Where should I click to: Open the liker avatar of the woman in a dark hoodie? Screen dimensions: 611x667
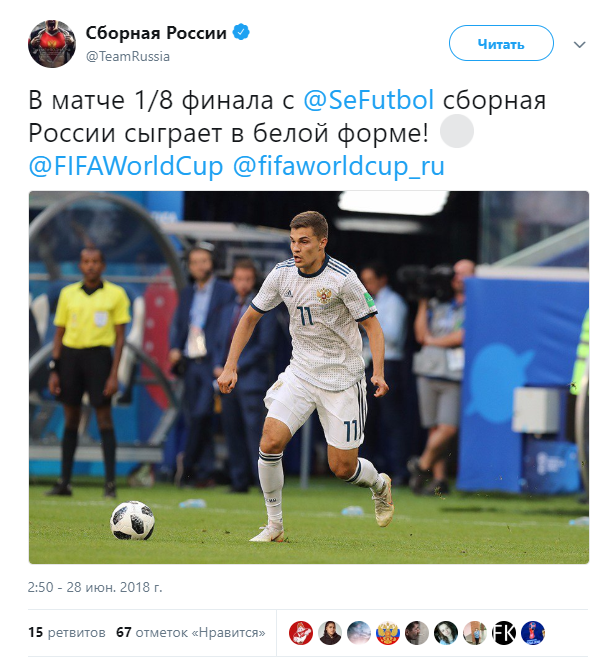pos(330,633)
